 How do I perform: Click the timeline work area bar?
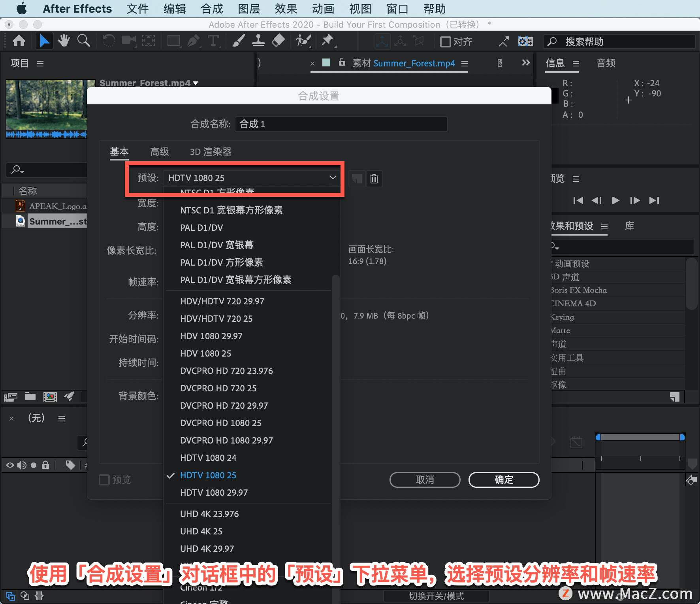coord(640,437)
